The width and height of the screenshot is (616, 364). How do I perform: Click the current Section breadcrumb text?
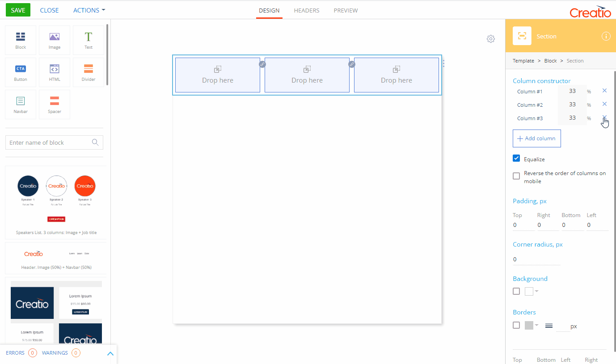pos(575,61)
